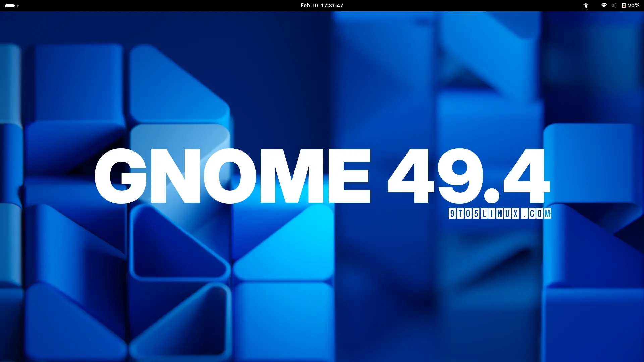The width and height of the screenshot is (644, 362).
Task: Click the 20% battery percentage label
Action: coord(634,5)
